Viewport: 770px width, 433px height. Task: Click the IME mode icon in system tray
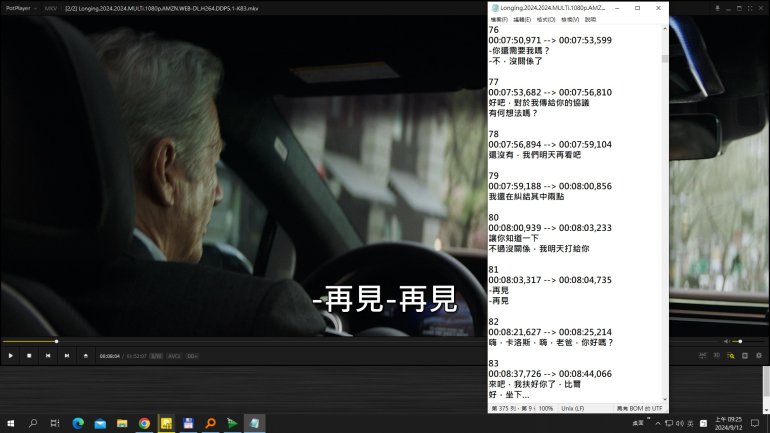click(703, 423)
